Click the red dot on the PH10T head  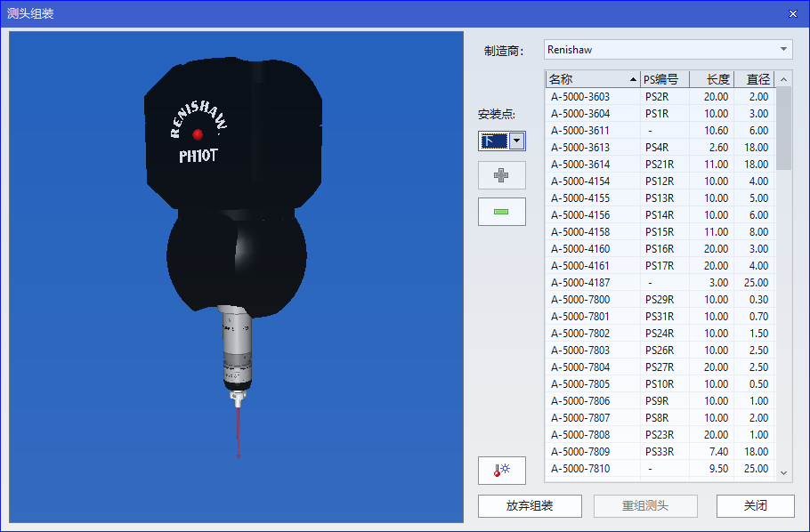click(198, 135)
